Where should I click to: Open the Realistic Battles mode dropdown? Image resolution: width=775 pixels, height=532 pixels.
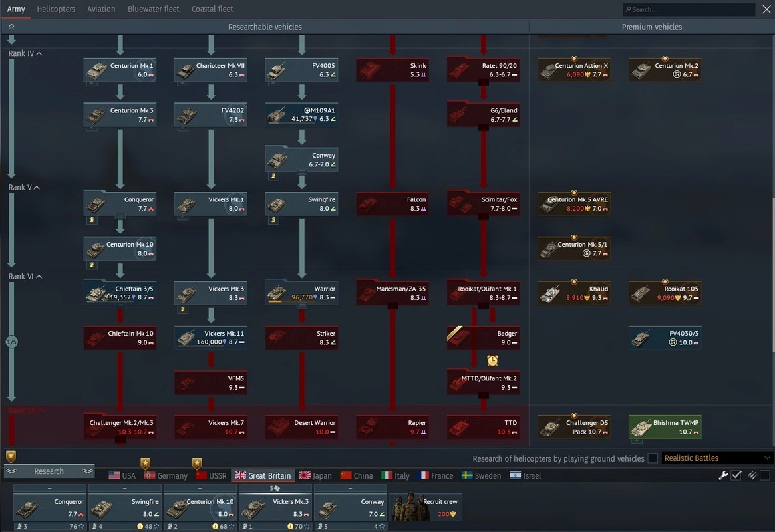(717, 458)
